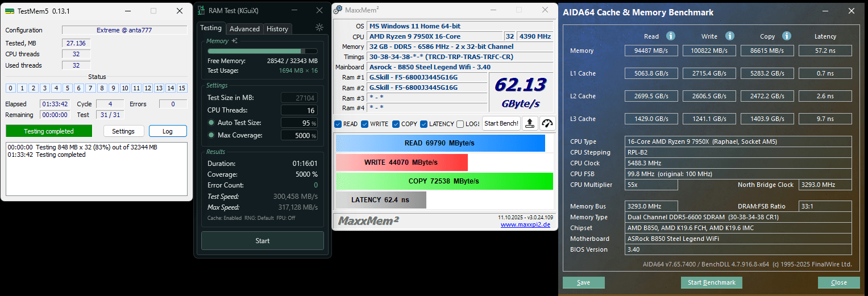Switch to the Testing tab in RAM Test
This screenshot has width=868, height=296.
[x=211, y=28]
